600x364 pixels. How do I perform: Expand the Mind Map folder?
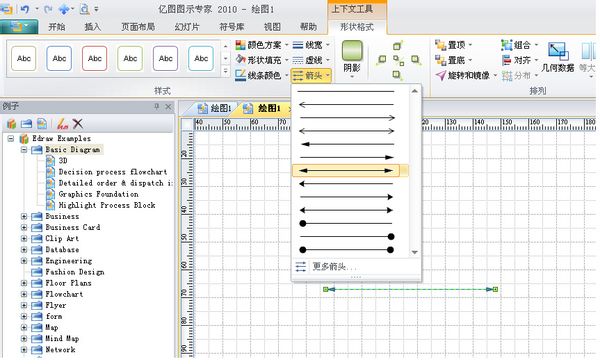pyautogui.click(x=24, y=338)
